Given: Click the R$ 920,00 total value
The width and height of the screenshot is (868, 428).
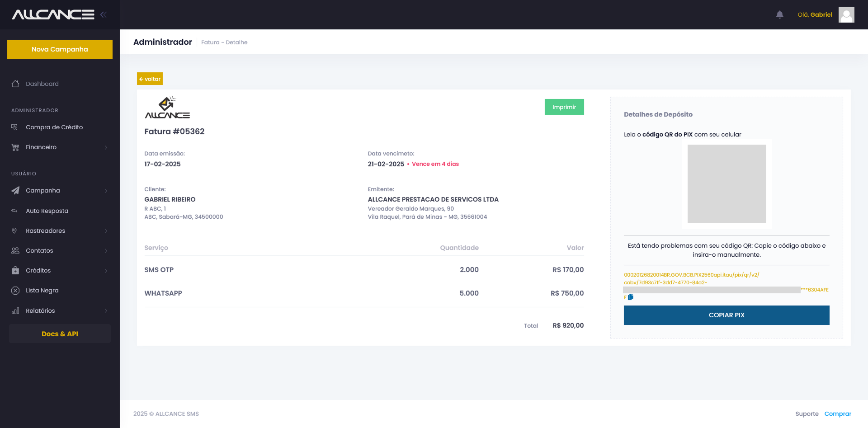Looking at the screenshot, I should click(568, 325).
